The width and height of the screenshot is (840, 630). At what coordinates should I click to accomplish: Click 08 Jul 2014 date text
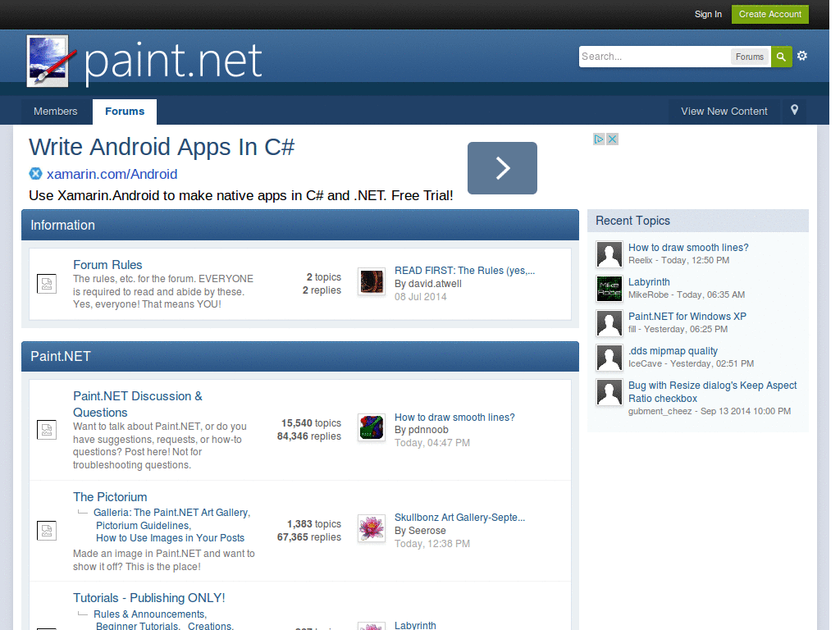tap(421, 297)
